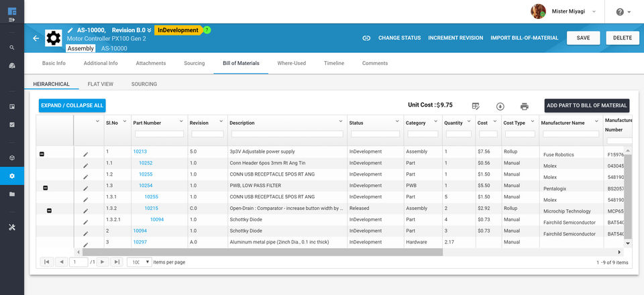Open the wrench tools icon in sidebar
The width and height of the screenshot is (644, 295).
point(12,227)
